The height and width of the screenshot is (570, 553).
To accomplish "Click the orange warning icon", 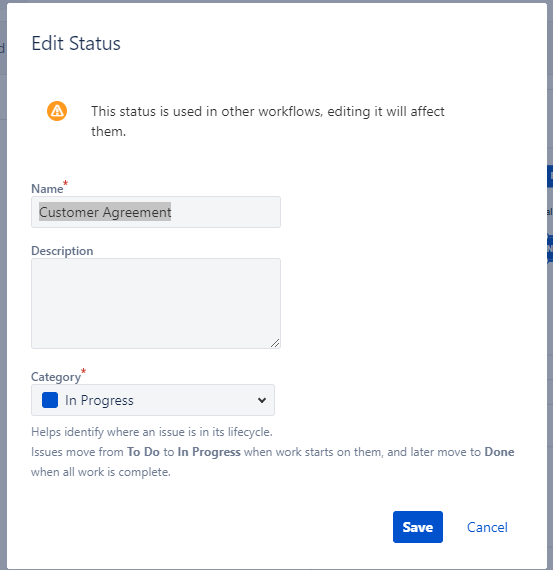I will (57, 111).
